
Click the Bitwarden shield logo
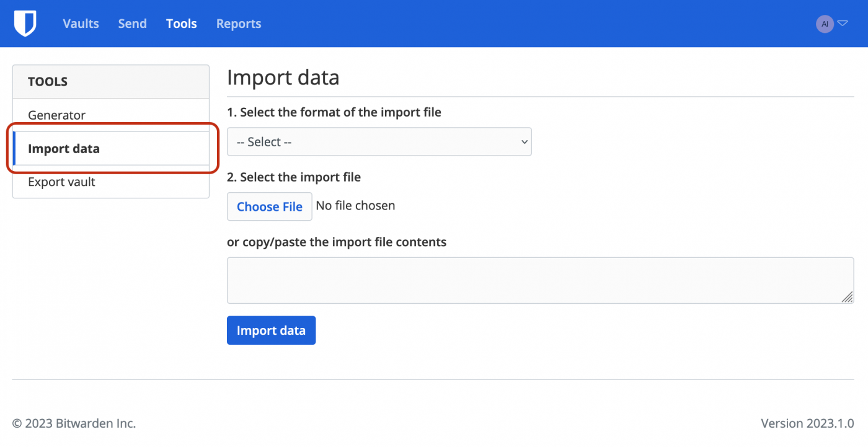pos(25,24)
